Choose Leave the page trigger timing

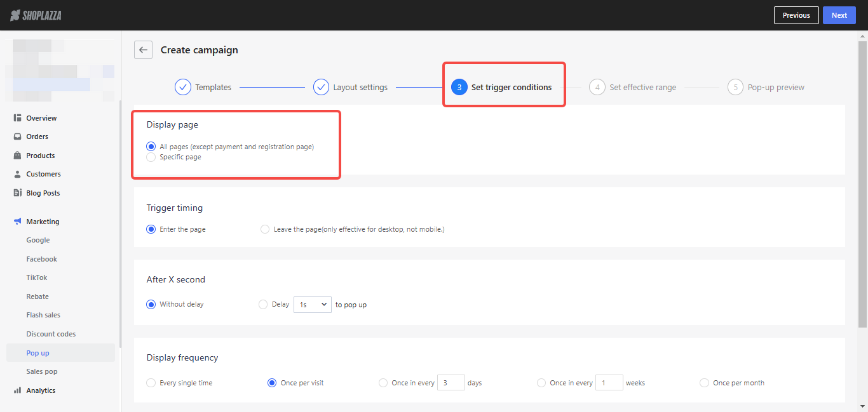(265, 229)
